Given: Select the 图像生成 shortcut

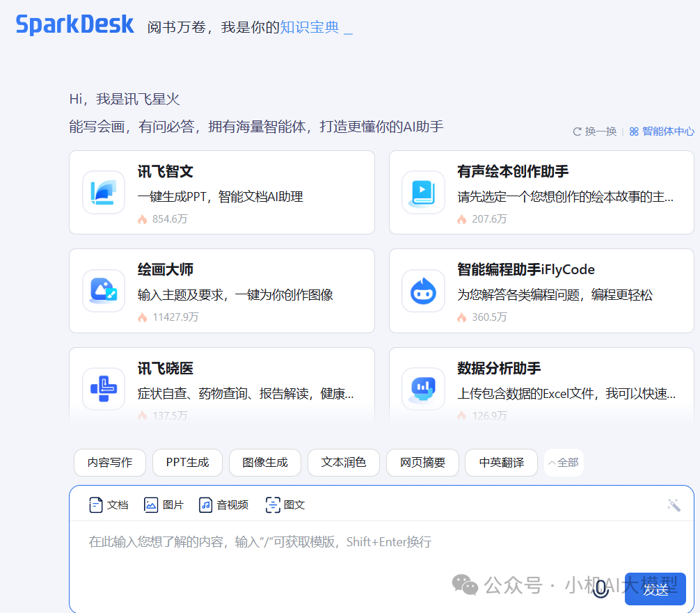Looking at the screenshot, I should (265, 463).
